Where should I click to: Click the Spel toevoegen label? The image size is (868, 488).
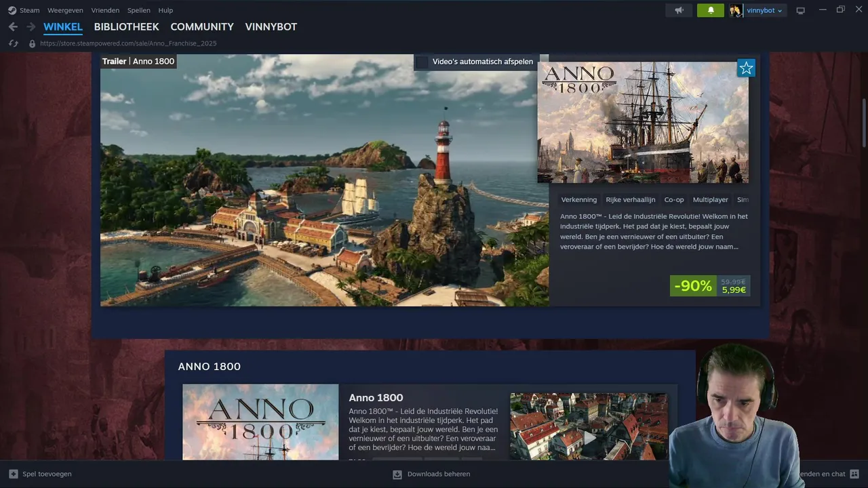click(47, 474)
